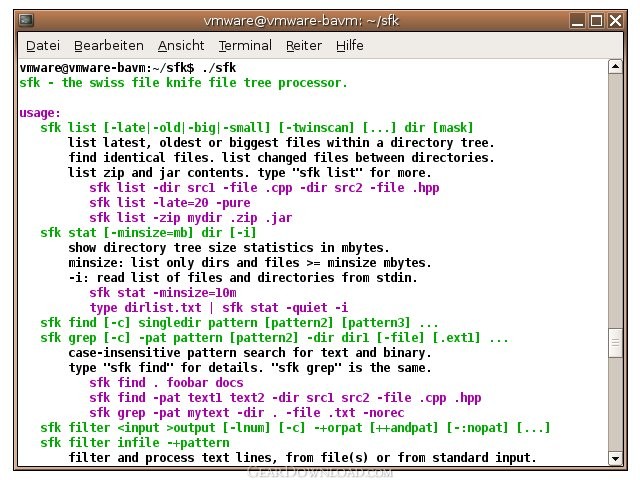Click the scrollbar up arrow
Viewport: 640px width, 480px height.
pos(615,67)
